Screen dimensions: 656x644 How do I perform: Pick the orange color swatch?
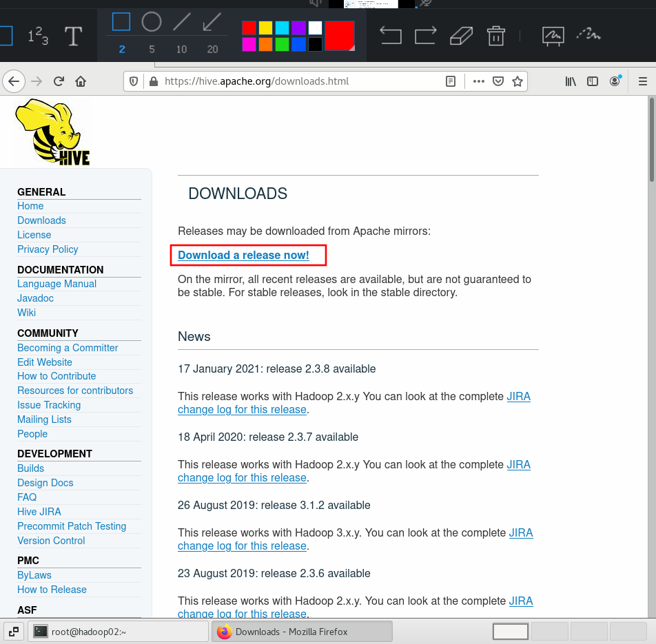(265, 44)
